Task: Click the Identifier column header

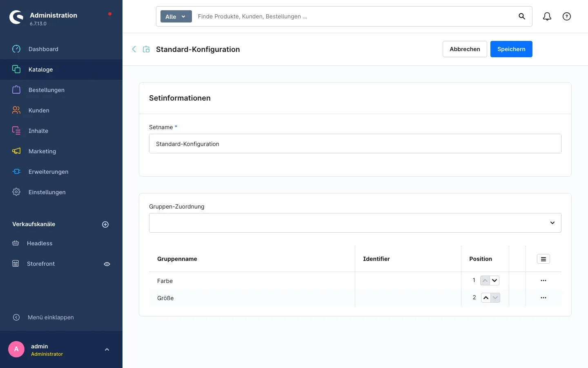Action: pyautogui.click(x=408, y=259)
